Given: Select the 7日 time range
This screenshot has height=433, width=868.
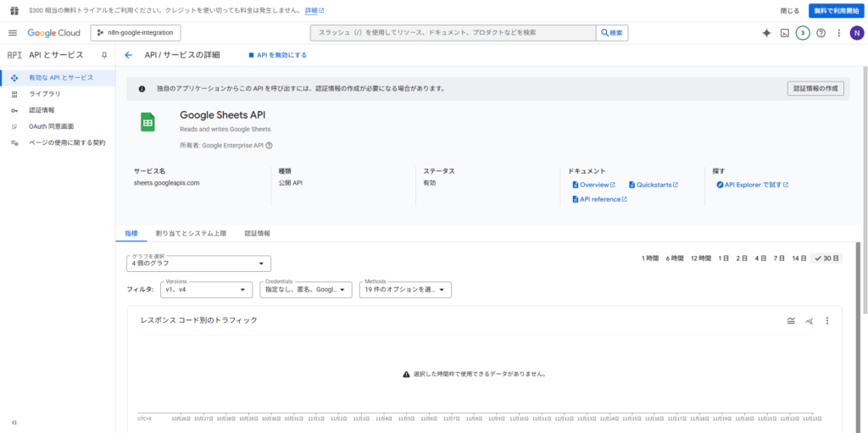Looking at the screenshot, I should pyautogui.click(x=779, y=258).
